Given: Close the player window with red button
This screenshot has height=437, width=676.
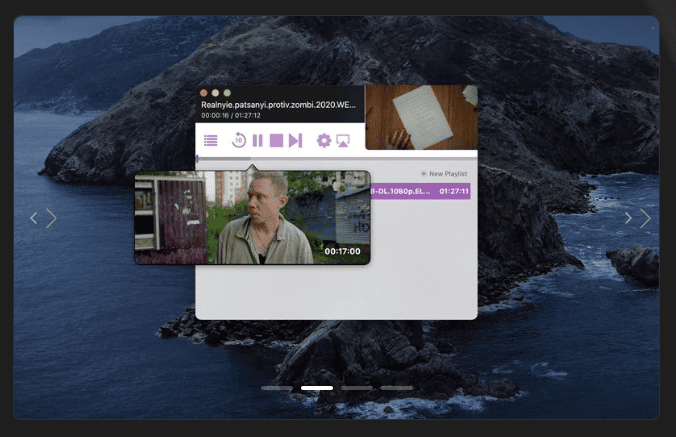Looking at the screenshot, I should (x=204, y=93).
